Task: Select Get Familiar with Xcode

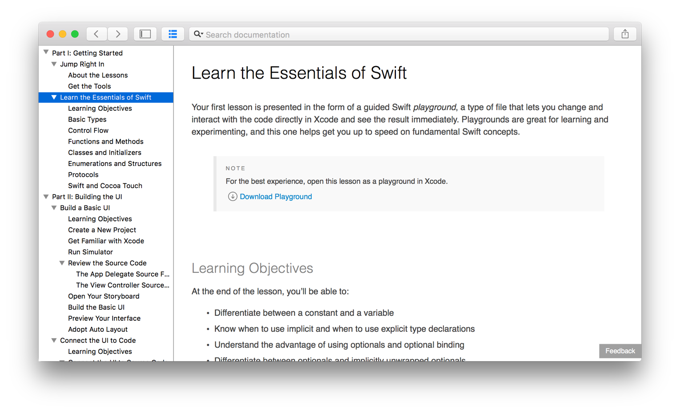Action: (106, 241)
